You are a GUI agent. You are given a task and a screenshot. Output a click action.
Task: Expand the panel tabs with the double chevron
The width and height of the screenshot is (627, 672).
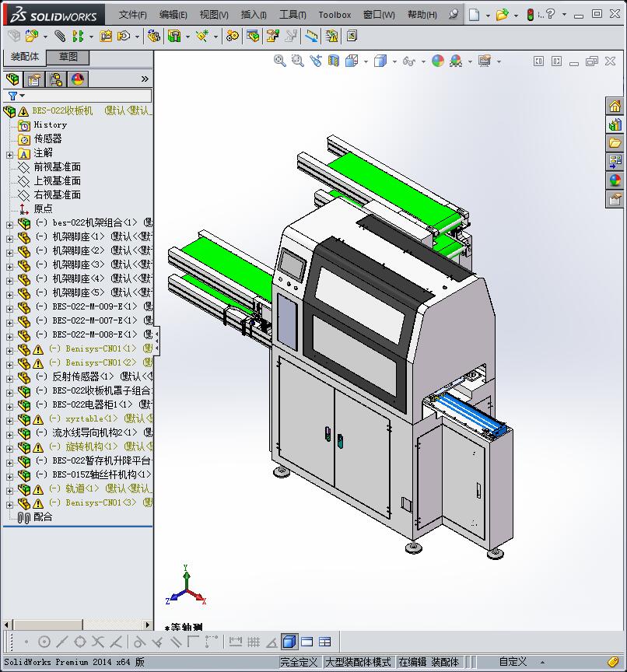(x=145, y=79)
